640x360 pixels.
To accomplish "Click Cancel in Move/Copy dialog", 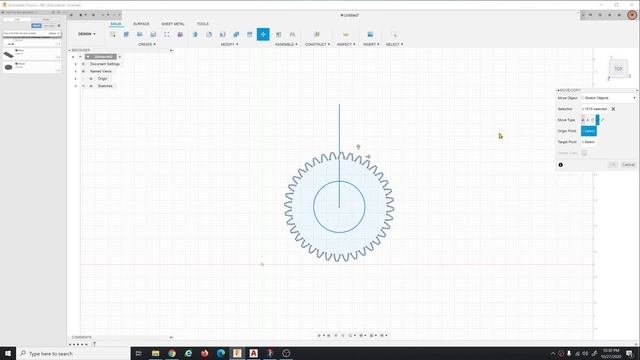I will click(628, 164).
